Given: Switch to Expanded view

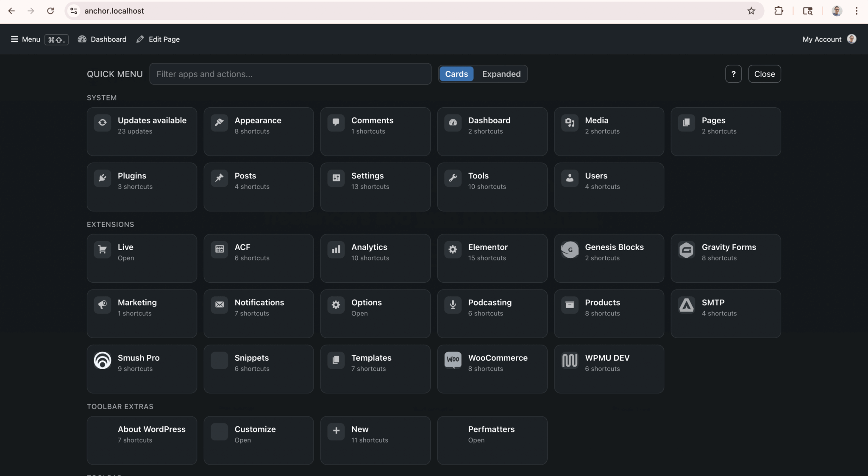Looking at the screenshot, I should point(501,74).
